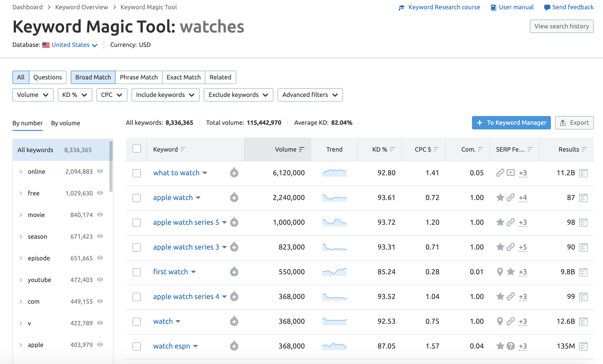Switch to the Phrase Match tab

(x=138, y=77)
